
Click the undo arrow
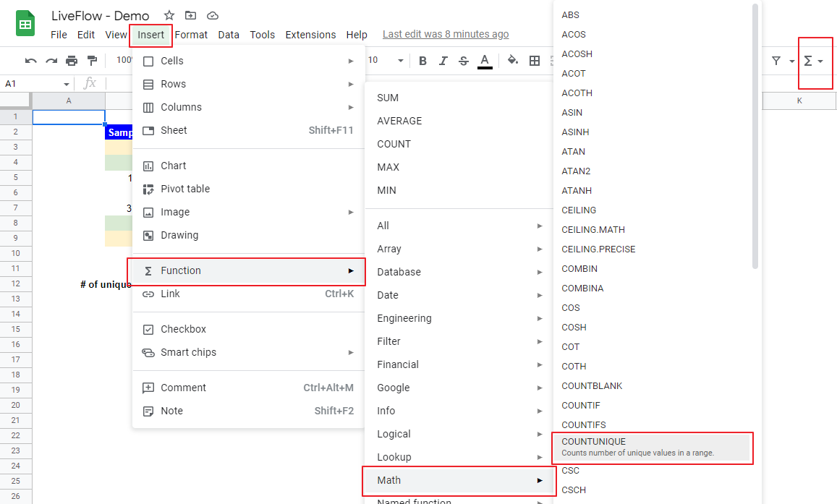click(x=30, y=61)
